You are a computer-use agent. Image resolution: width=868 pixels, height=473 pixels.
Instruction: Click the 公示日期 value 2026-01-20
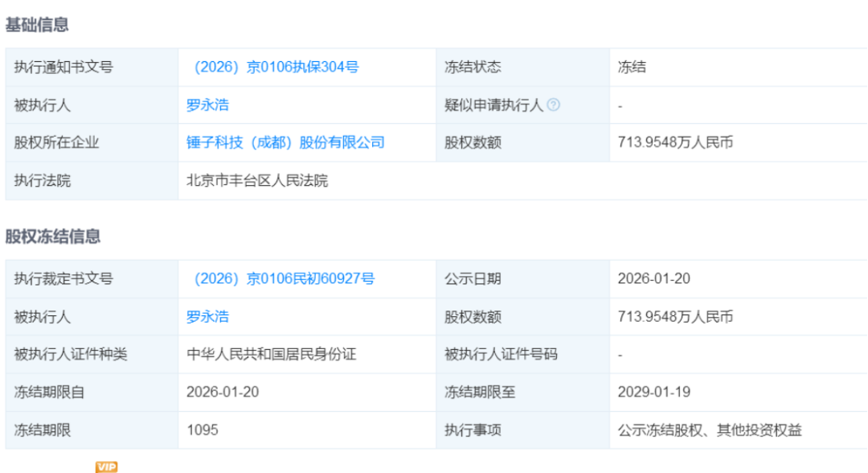tap(653, 279)
